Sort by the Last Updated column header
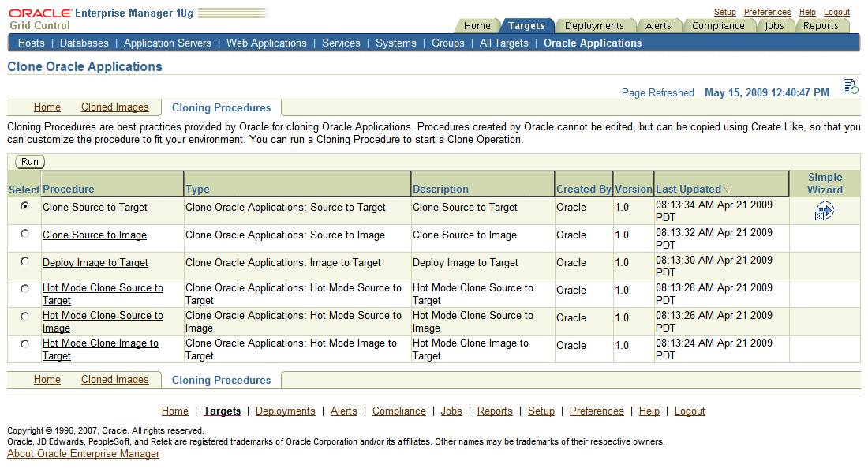This screenshot has height=473, width=868. pos(689,189)
